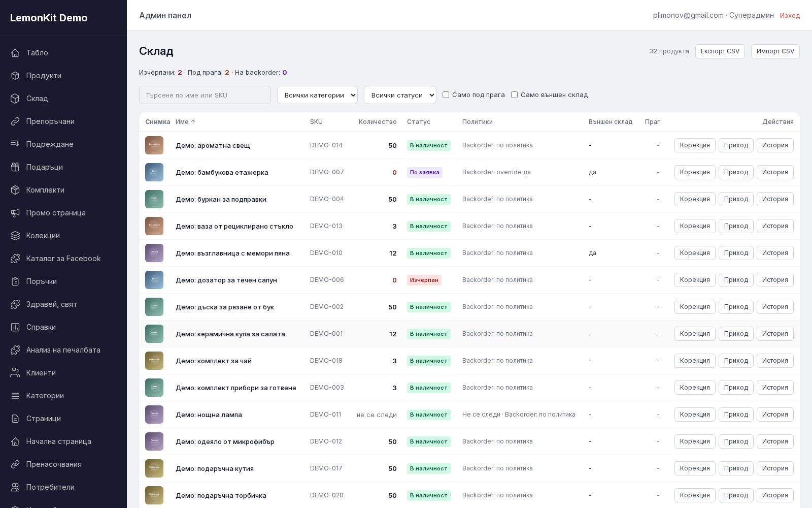
Task: Enable the Само под прага checkbox
Action: point(446,95)
